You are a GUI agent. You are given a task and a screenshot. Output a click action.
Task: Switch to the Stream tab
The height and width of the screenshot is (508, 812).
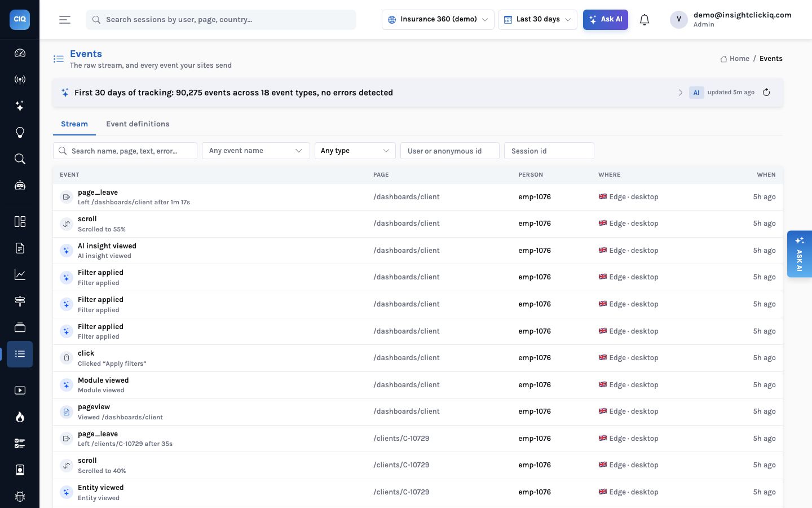(x=74, y=124)
